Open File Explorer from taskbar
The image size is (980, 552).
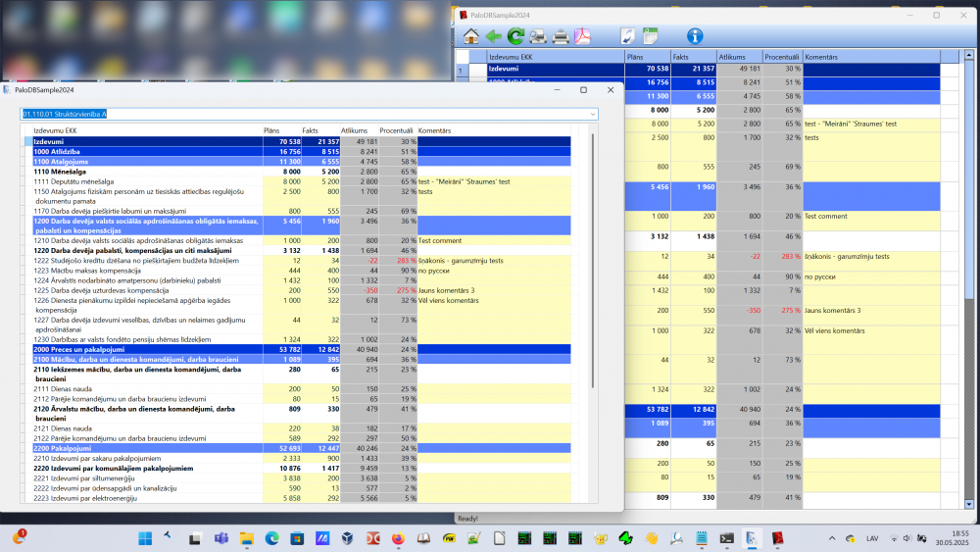click(246, 538)
